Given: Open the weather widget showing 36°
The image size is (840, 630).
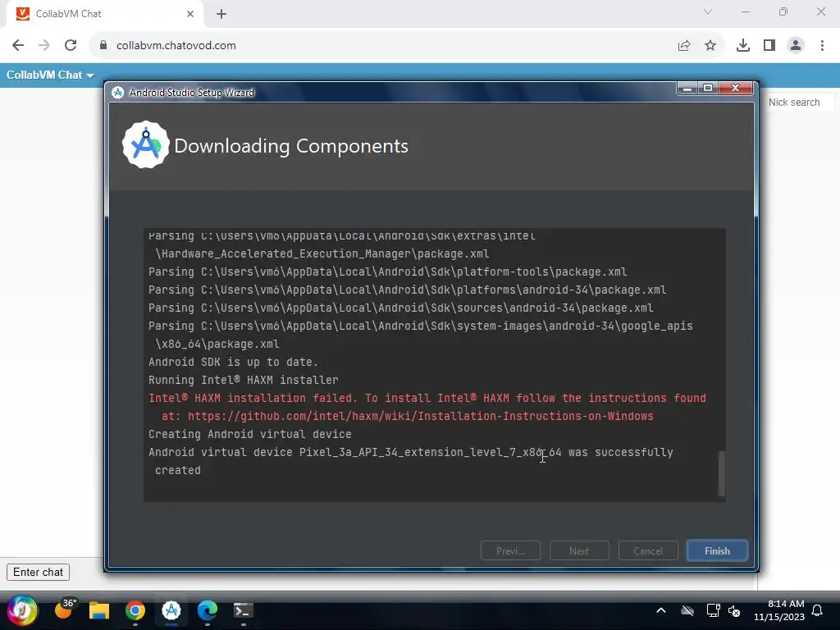Looking at the screenshot, I should (65, 609).
